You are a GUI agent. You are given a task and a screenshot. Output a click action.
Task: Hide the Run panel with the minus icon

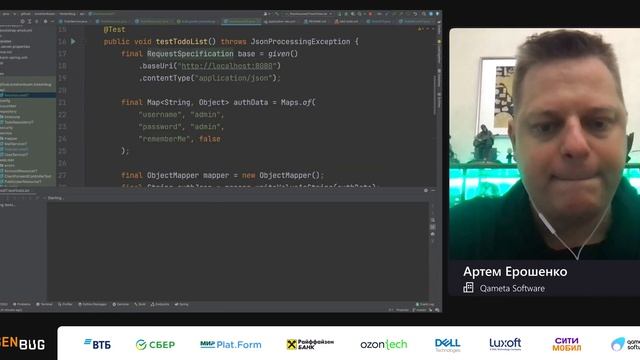point(433,190)
